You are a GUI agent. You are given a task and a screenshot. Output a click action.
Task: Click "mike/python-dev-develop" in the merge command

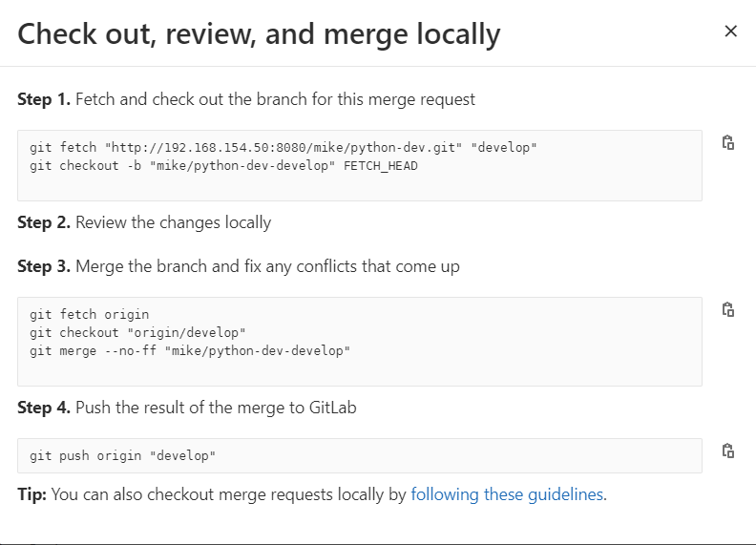pos(257,350)
